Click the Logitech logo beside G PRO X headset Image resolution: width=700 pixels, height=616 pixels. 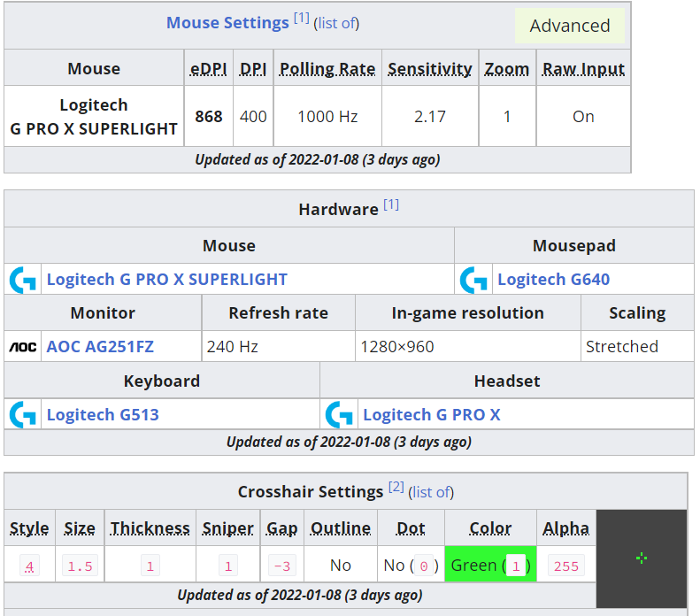tap(339, 415)
